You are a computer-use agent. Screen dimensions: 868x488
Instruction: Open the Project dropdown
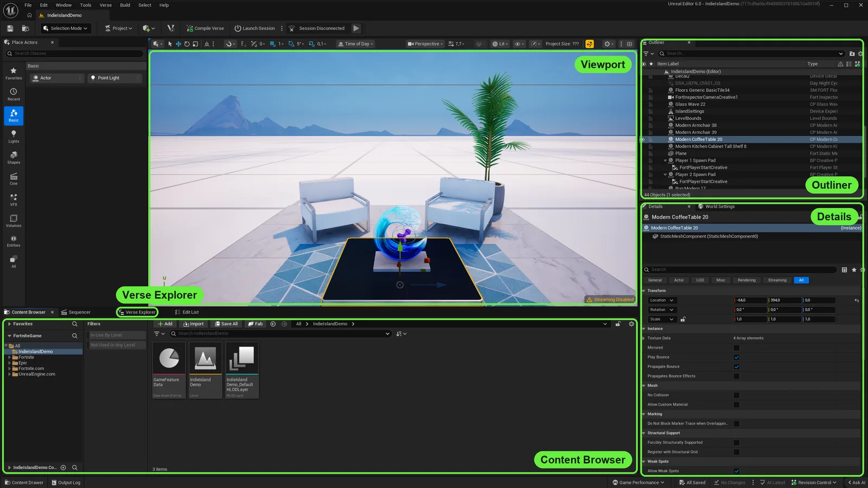click(118, 28)
